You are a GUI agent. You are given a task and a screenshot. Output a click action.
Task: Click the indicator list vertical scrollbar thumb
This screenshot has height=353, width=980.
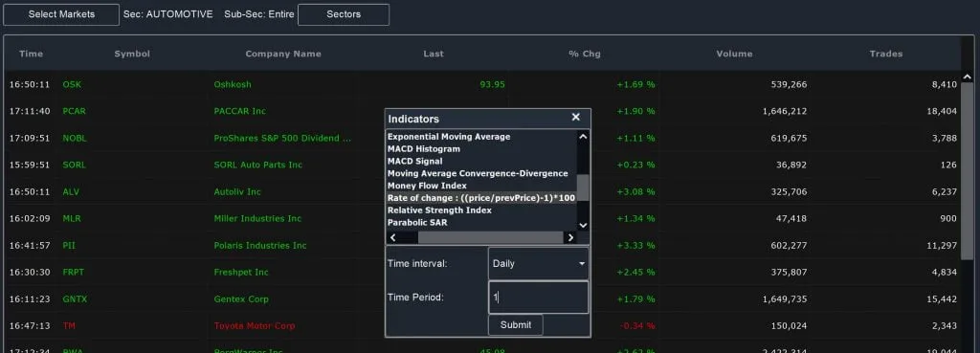[x=583, y=188]
